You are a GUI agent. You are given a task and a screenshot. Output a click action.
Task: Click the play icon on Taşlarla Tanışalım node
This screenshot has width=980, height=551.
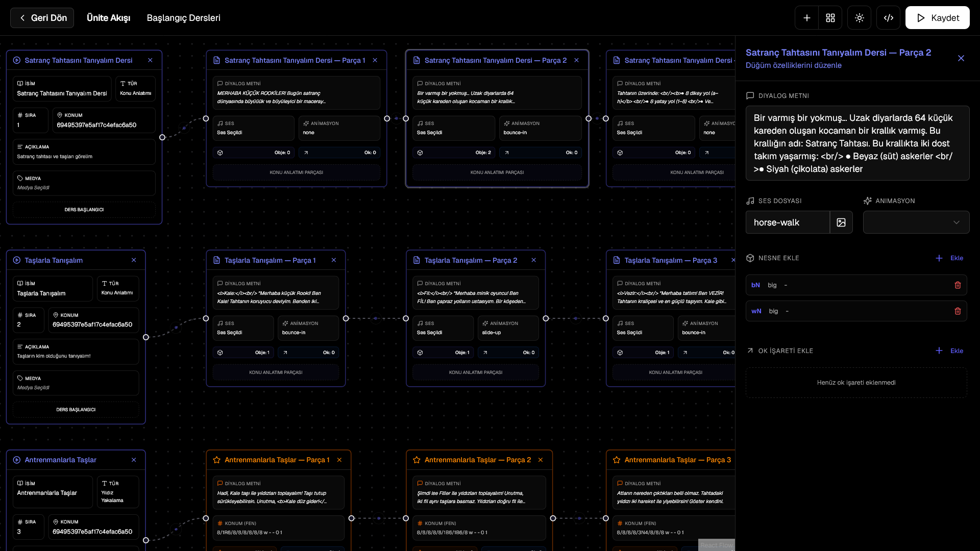coord(17,260)
